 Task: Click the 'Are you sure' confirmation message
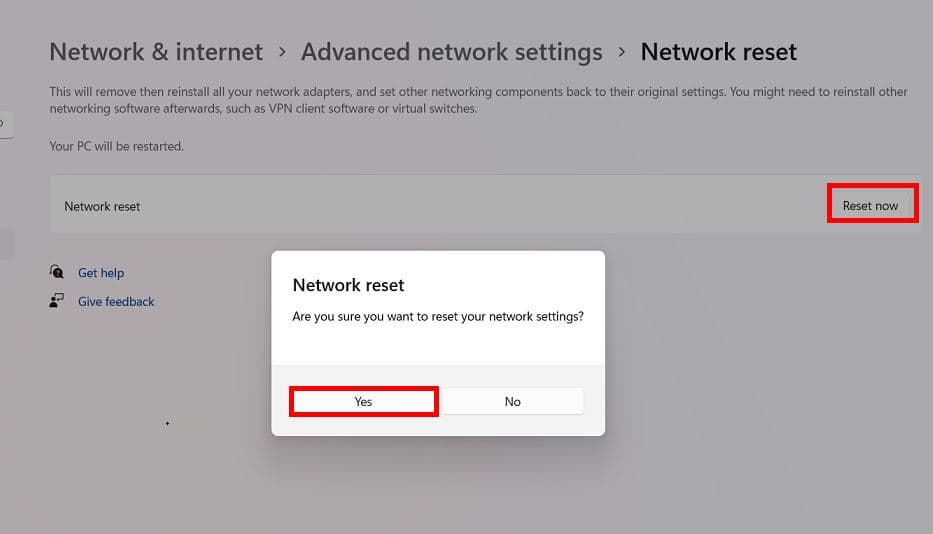tap(437, 316)
